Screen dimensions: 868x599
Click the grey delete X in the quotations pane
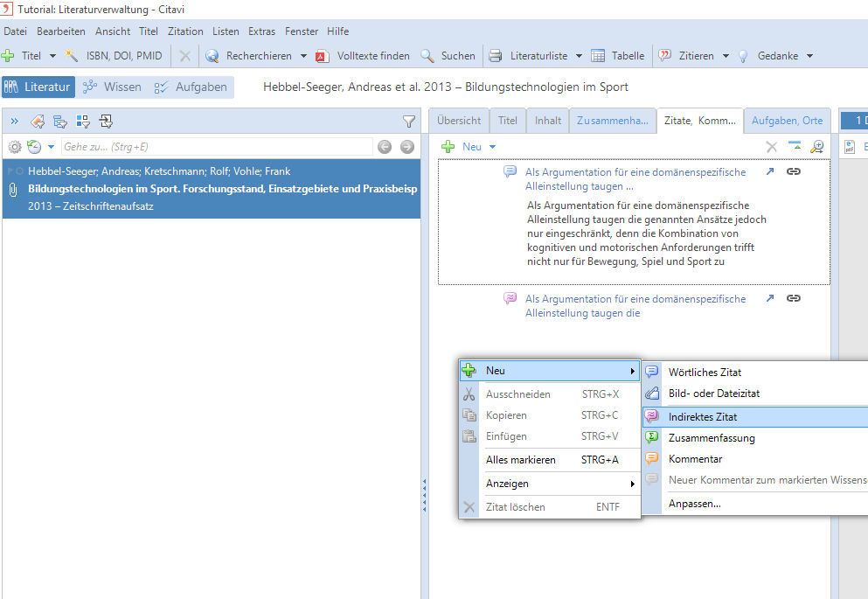[771, 147]
